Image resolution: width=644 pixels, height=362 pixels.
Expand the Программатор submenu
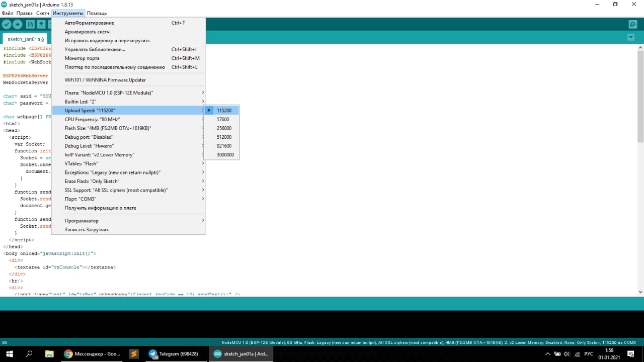(x=129, y=221)
